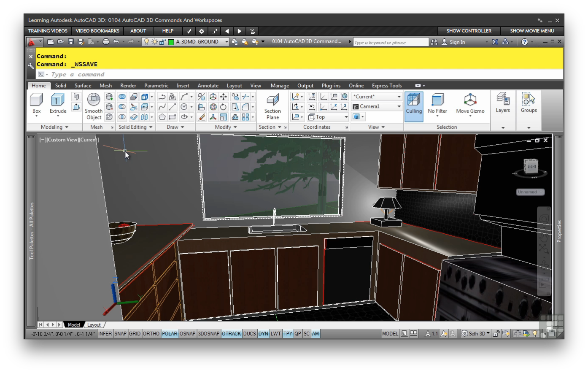Click VIDEO BOOKMARKS button
The image size is (588, 373).
pyautogui.click(x=97, y=31)
